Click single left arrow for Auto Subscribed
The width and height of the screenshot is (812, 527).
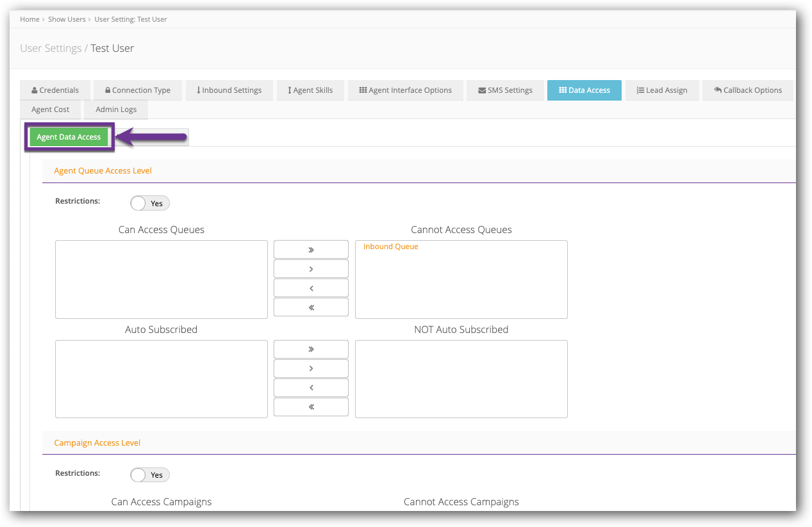311,388
